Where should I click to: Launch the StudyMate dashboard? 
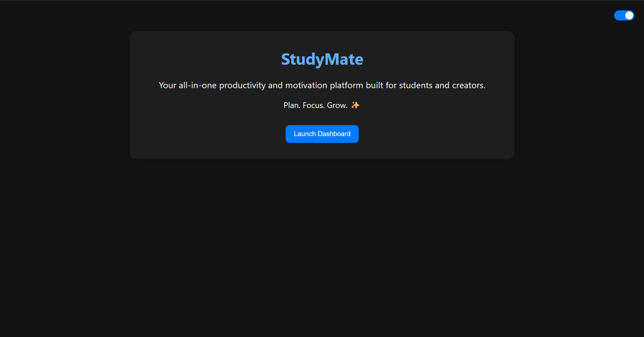tap(322, 134)
